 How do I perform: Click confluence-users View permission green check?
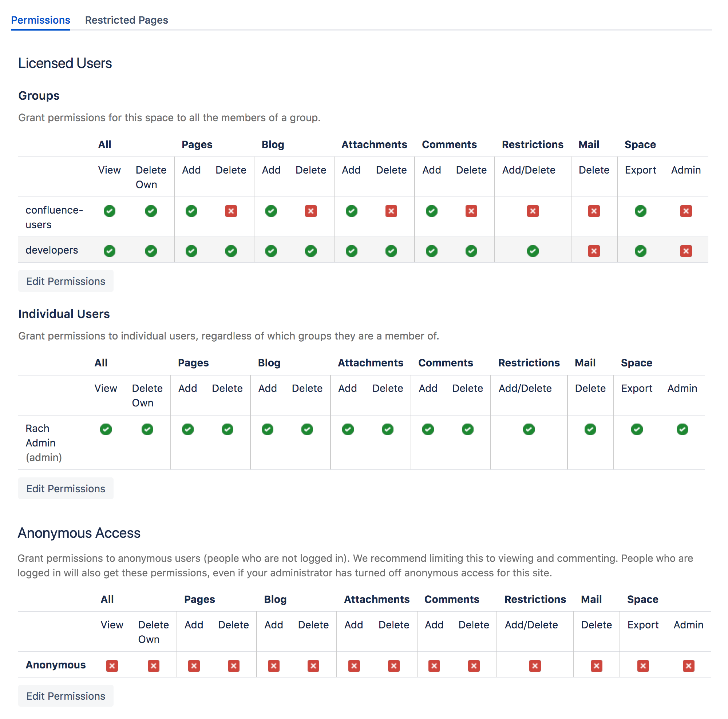(109, 211)
